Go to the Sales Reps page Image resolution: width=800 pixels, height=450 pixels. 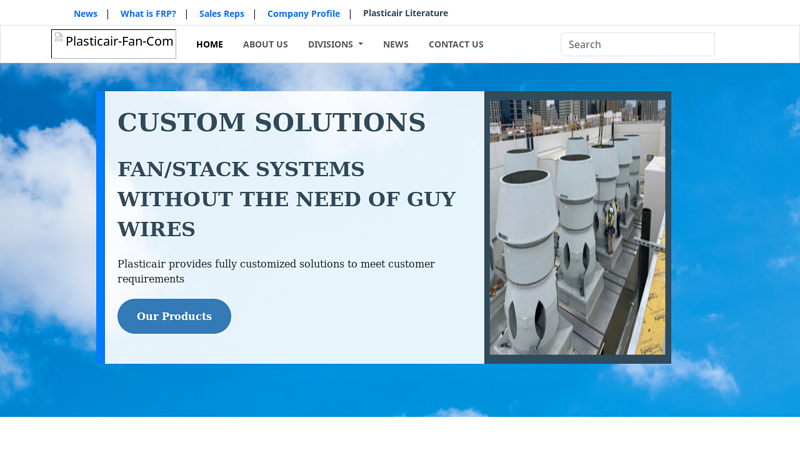[x=221, y=14]
